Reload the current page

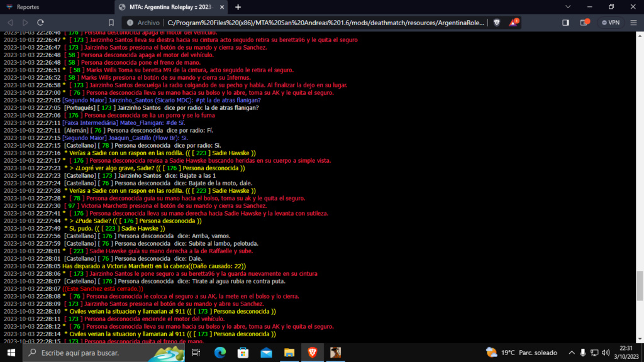coord(40,23)
